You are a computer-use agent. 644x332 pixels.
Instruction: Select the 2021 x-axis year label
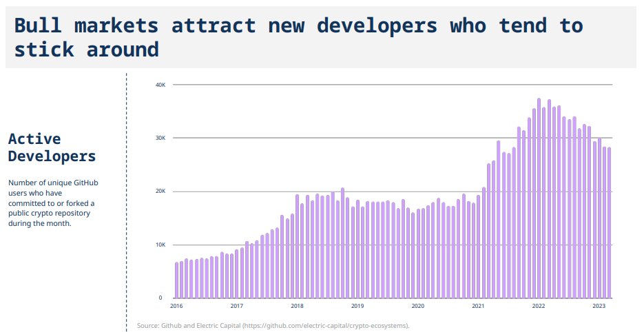478,306
